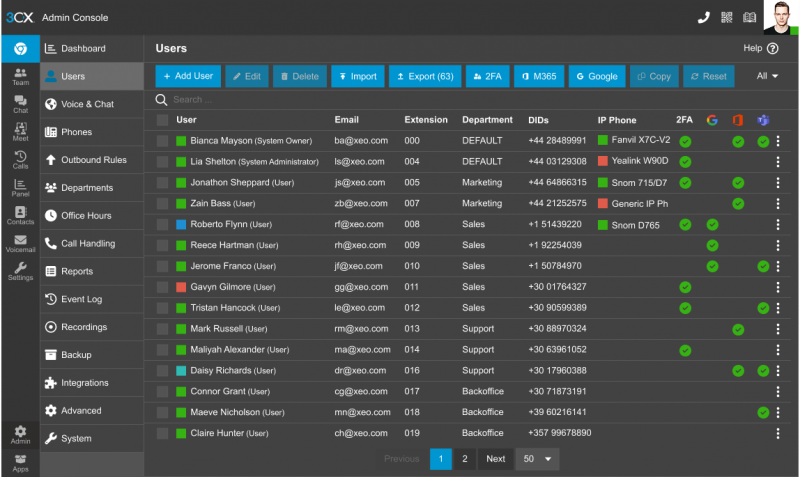This screenshot has height=477, width=800.
Task: Click the phone dialer icon in header
Action: [703, 17]
